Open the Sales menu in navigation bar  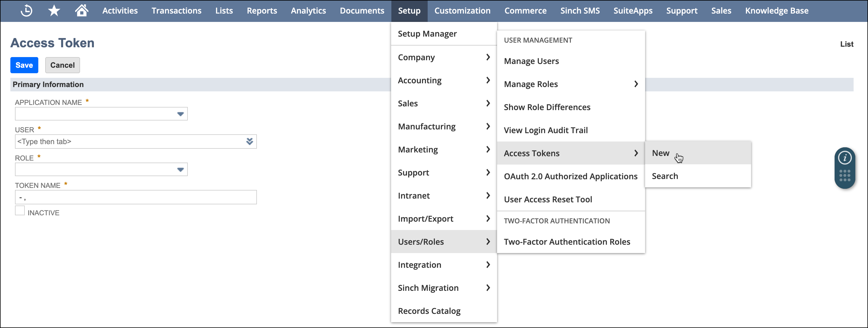coord(721,11)
